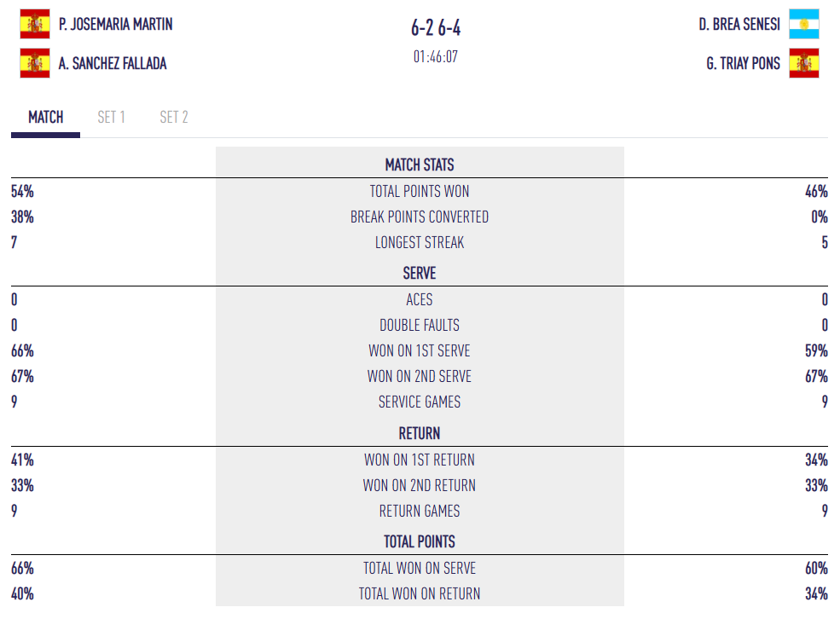Click the SERVE section header
Image resolution: width=840 pixels, height=619 pixels.
420,274
